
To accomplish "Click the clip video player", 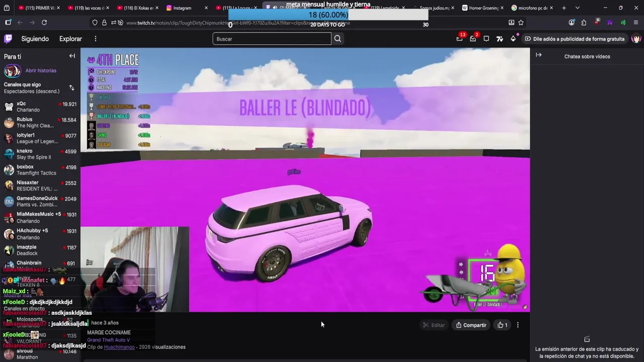I will (305, 180).
